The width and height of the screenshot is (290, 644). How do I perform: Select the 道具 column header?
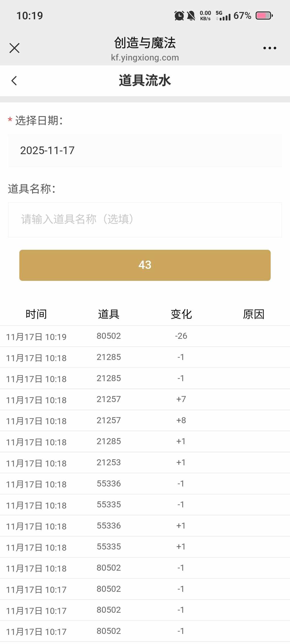109,314
